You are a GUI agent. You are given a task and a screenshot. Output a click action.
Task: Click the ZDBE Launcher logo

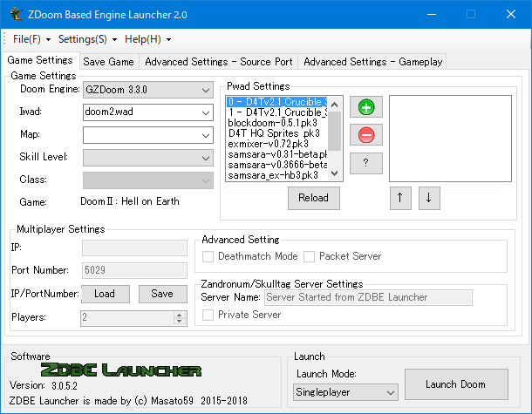click(x=121, y=370)
